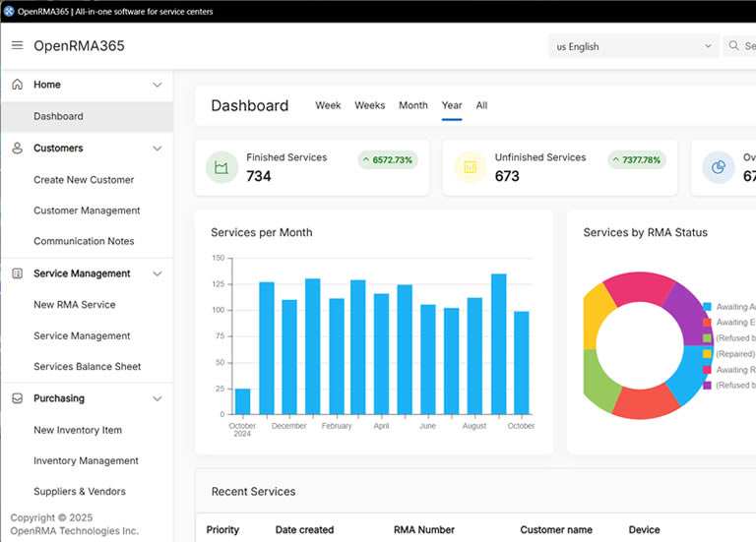Click the Unfinished Services yellow icon

point(470,167)
